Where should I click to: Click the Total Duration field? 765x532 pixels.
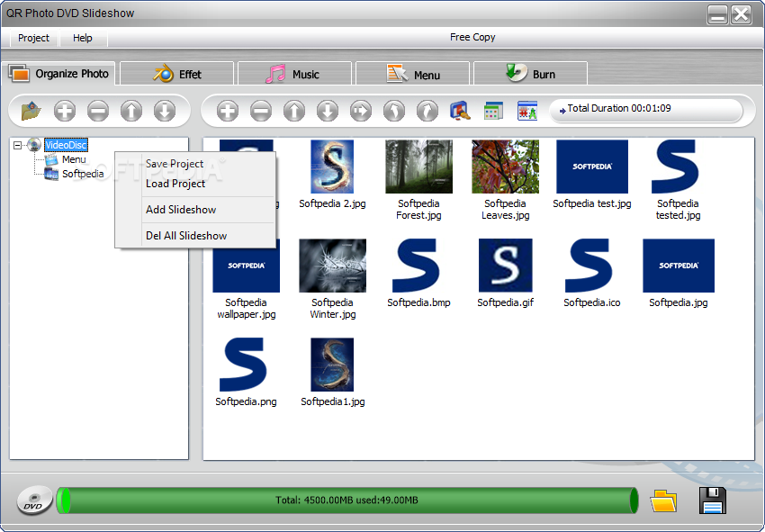point(646,111)
